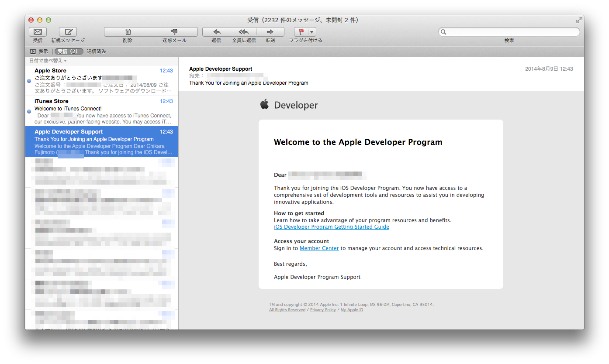This screenshot has width=609, height=364.
Task: Click the My Apple ID footer link
Action: click(352, 310)
